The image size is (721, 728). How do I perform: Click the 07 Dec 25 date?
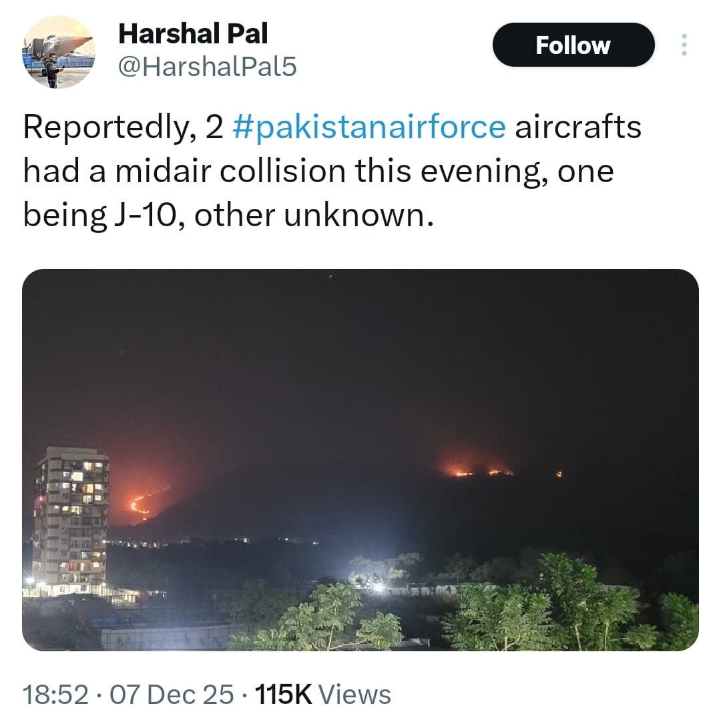click(172, 695)
